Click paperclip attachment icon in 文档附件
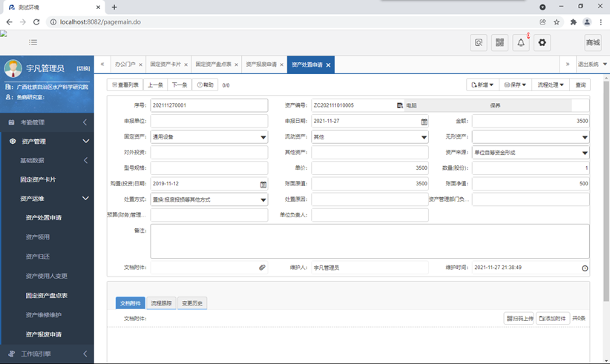 click(x=262, y=268)
